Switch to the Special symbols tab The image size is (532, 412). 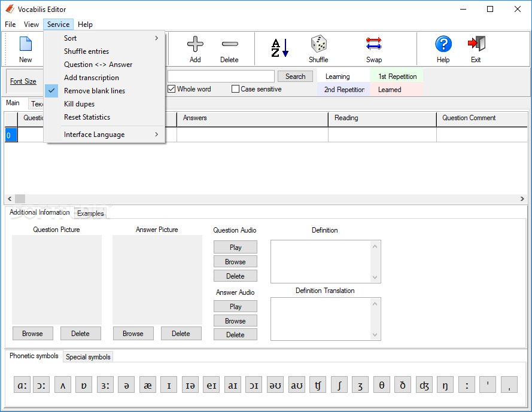pyautogui.click(x=88, y=357)
